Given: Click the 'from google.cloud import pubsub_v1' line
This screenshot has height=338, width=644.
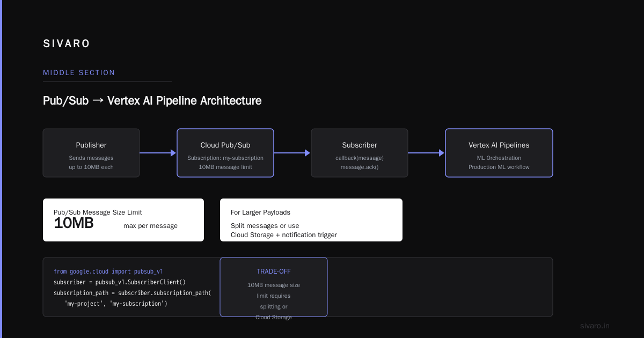Looking at the screenshot, I should pyautogui.click(x=108, y=271).
